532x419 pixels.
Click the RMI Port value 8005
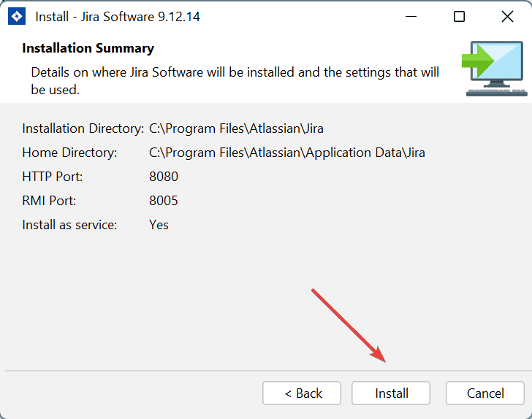[164, 201]
